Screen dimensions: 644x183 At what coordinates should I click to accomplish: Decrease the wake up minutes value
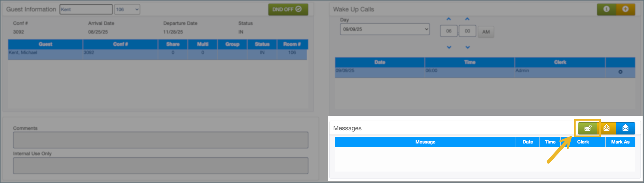[x=468, y=47]
